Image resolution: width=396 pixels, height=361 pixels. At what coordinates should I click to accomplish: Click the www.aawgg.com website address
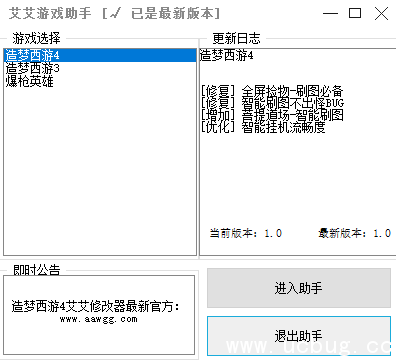[99, 319]
